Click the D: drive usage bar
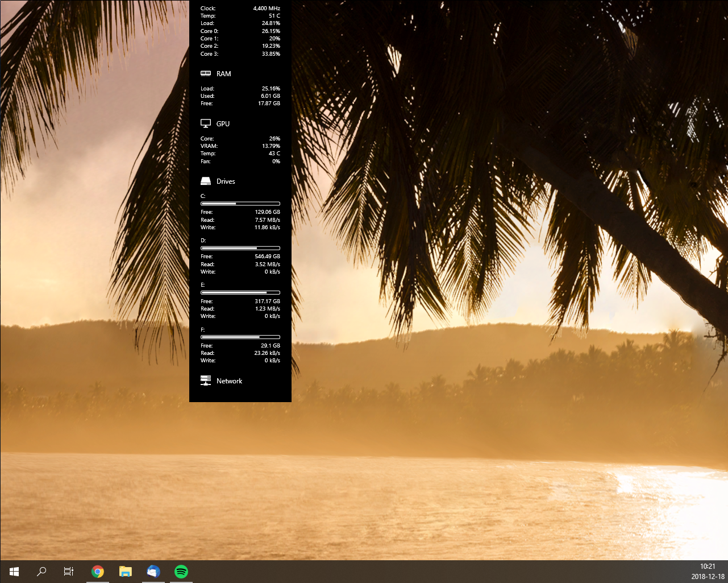The width and height of the screenshot is (728, 583). pyautogui.click(x=240, y=247)
